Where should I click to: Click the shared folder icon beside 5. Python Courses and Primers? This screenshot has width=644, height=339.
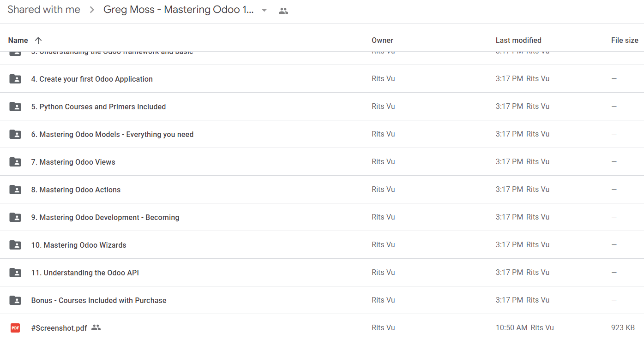tap(15, 107)
